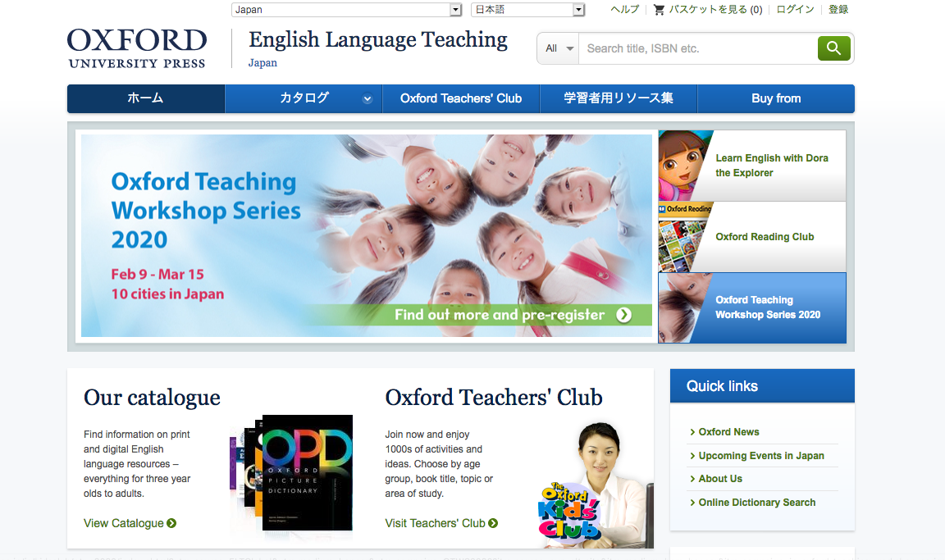The height and width of the screenshot is (560, 945).
Task: Select Oxford Teaching Workshop Series 2020 slide
Action: pos(752,307)
